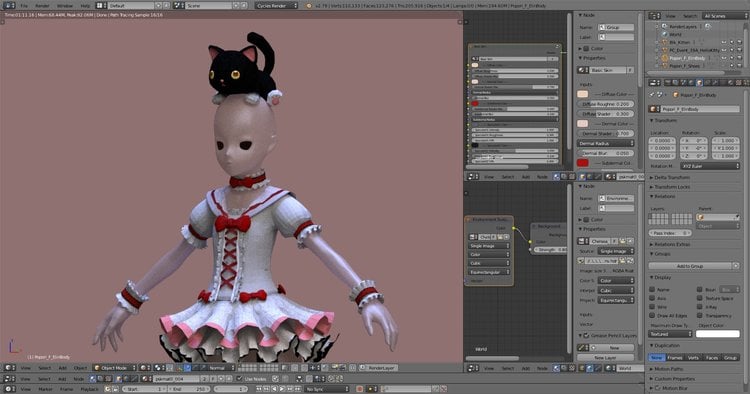Select Faces duplication button
Image resolution: width=750 pixels, height=394 pixels.
[712, 358]
